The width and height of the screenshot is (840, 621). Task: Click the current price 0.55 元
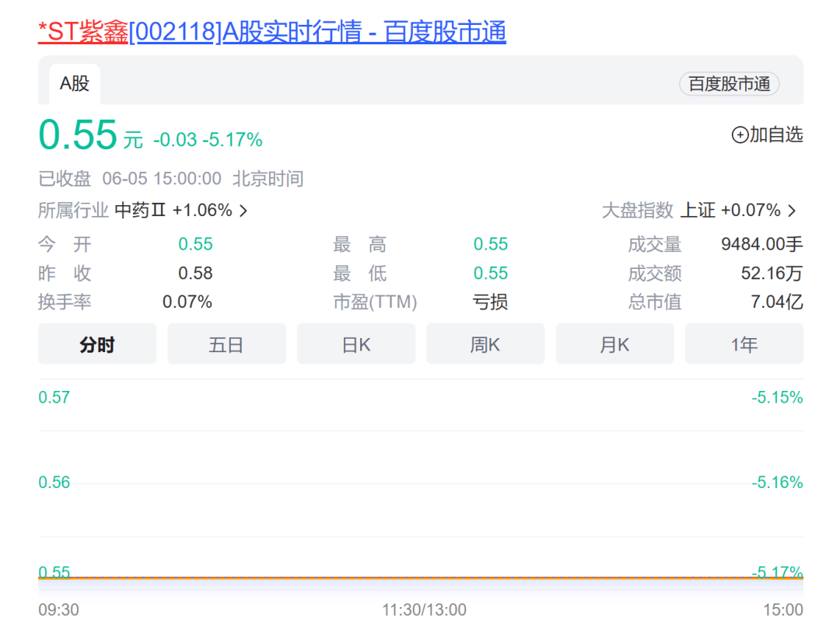(x=90, y=135)
